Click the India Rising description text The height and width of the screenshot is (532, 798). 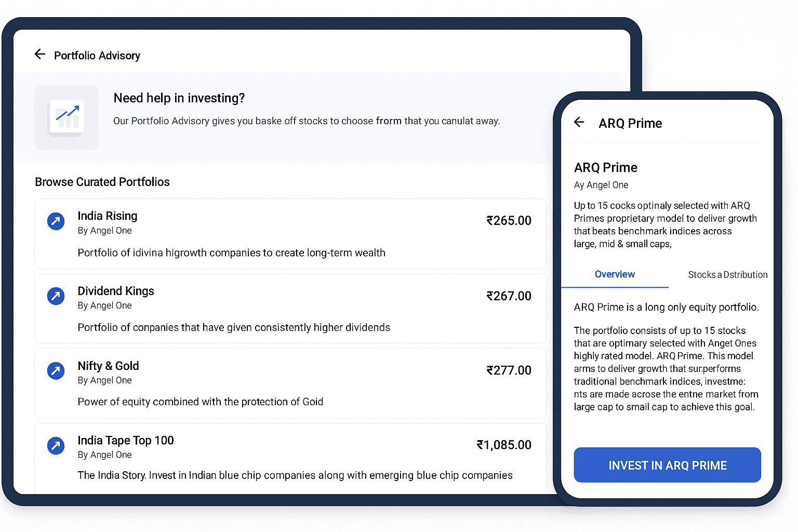tap(231, 252)
